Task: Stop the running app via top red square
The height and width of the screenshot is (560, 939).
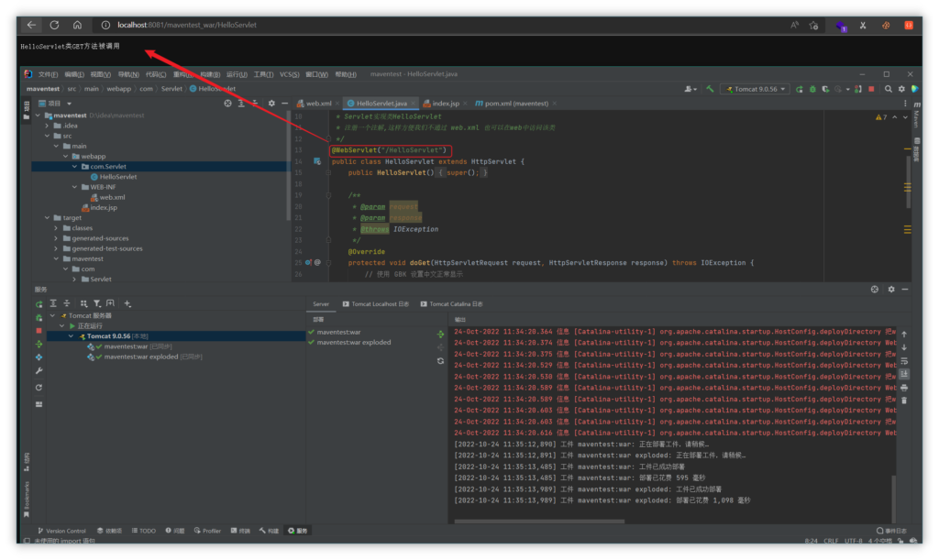Action: click(x=871, y=89)
